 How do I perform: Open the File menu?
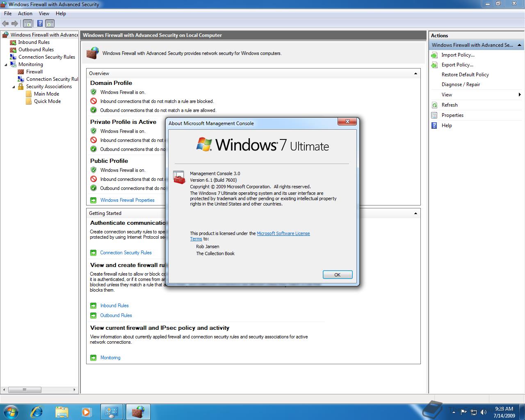tap(8, 14)
